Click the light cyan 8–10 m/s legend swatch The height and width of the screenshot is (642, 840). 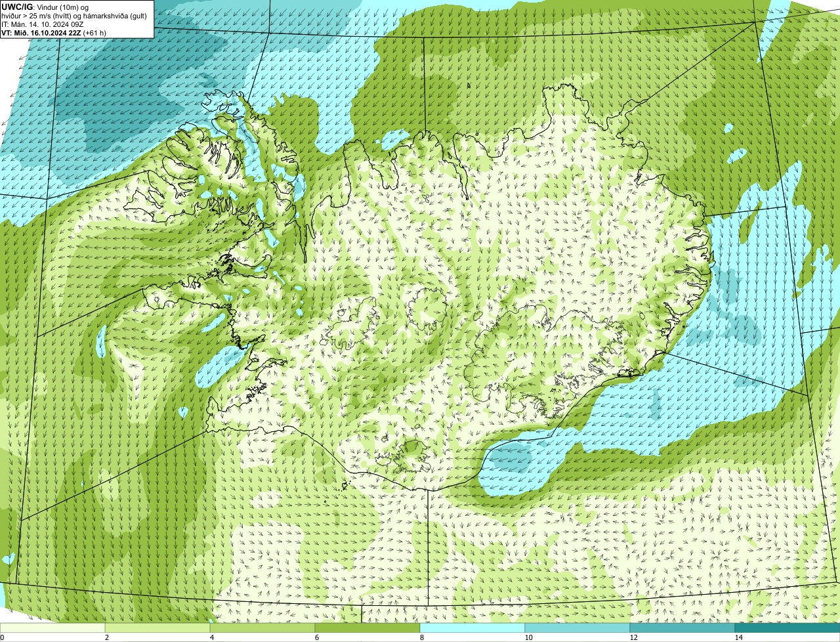click(472, 628)
